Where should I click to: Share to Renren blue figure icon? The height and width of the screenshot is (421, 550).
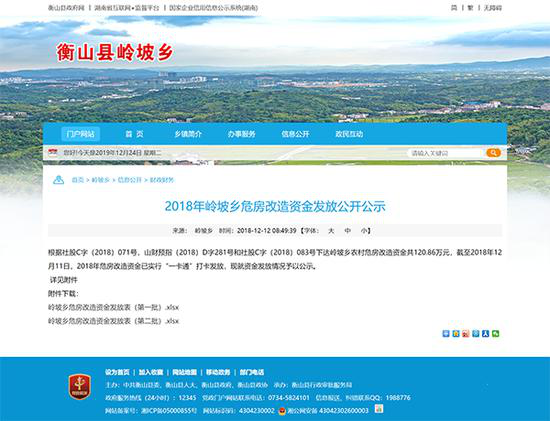485,334
